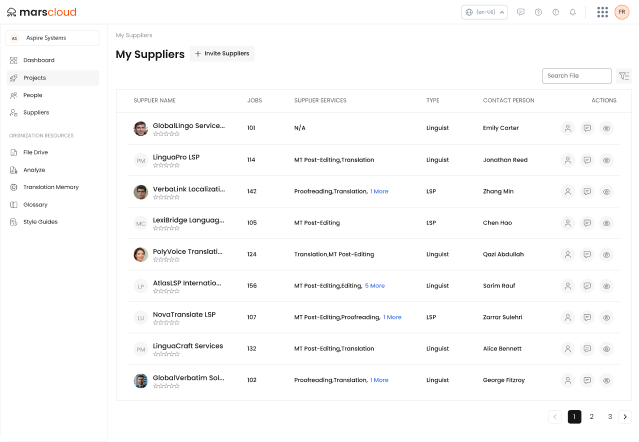Open the filter options icon beside search
This screenshot has width=639, height=442.
point(624,76)
